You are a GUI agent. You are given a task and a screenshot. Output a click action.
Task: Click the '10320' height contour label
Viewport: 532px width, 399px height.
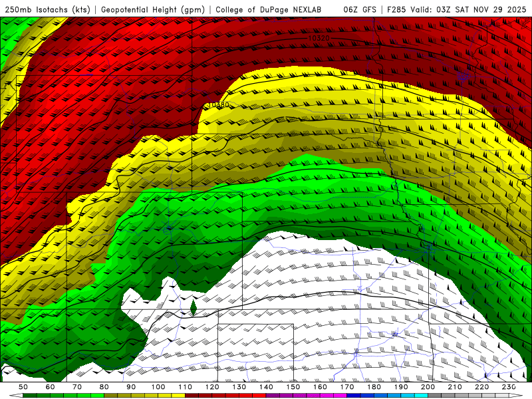pos(319,39)
